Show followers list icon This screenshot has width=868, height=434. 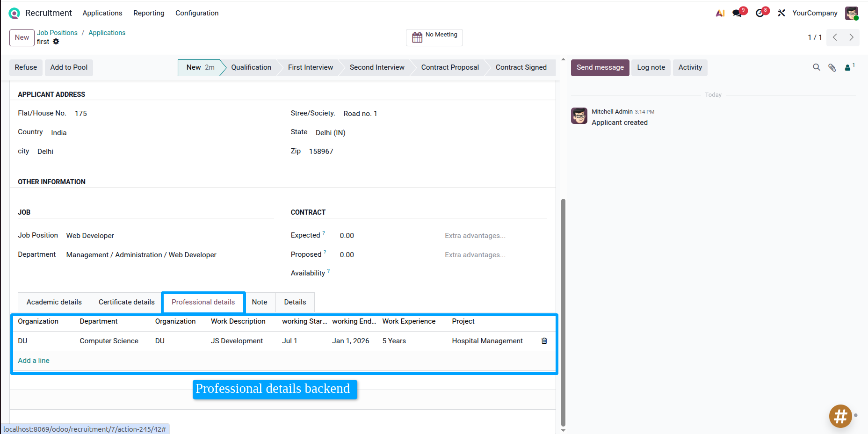(x=849, y=67)
